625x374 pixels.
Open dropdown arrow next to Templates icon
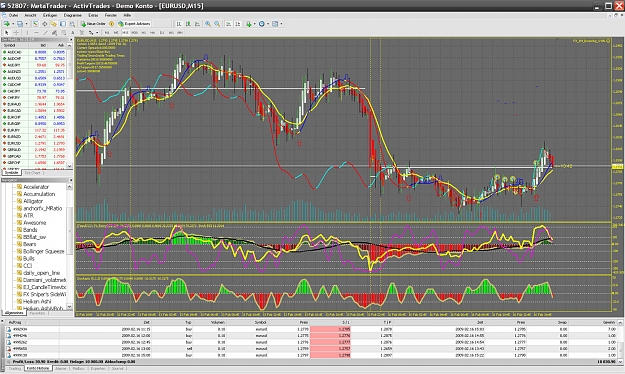click(281, 24)
